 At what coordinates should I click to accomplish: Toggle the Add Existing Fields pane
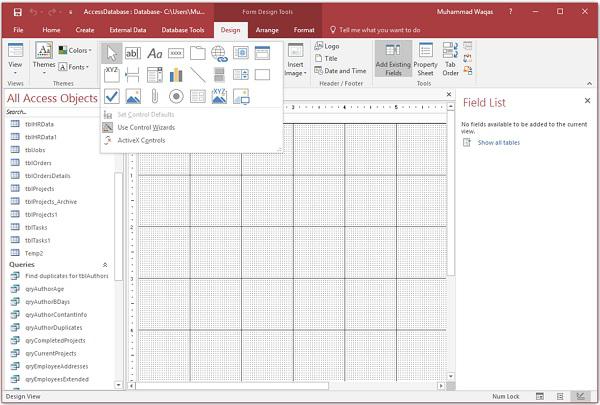click(393, 59)
